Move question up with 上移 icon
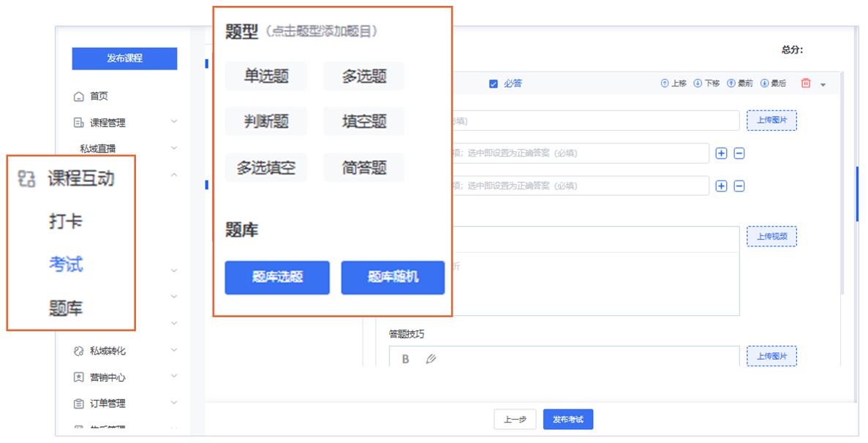Screen dimensions: 868x443 point(673,83)
